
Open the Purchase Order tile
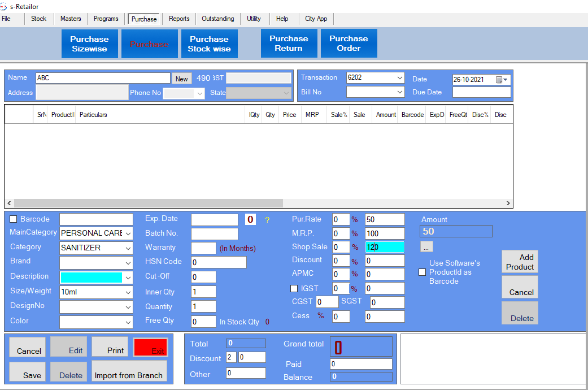349,44
